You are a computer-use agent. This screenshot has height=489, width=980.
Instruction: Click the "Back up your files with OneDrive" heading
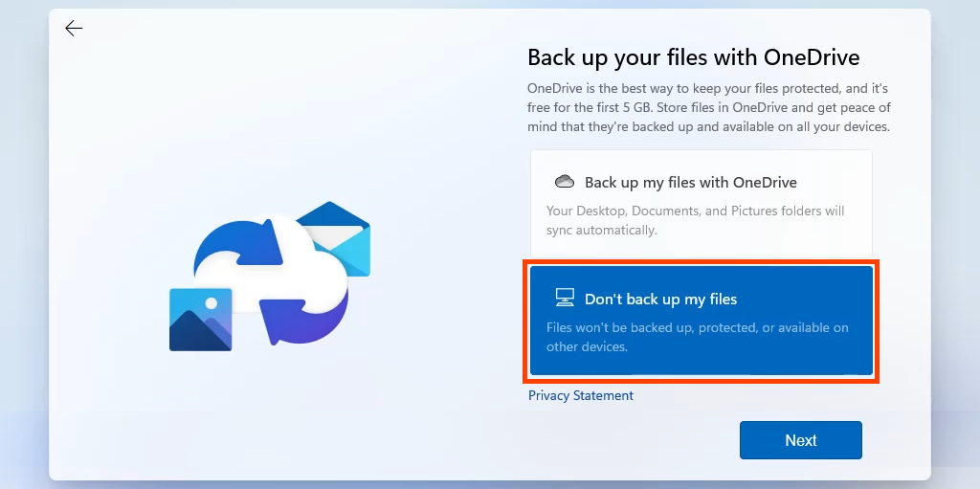pos(694,57)
